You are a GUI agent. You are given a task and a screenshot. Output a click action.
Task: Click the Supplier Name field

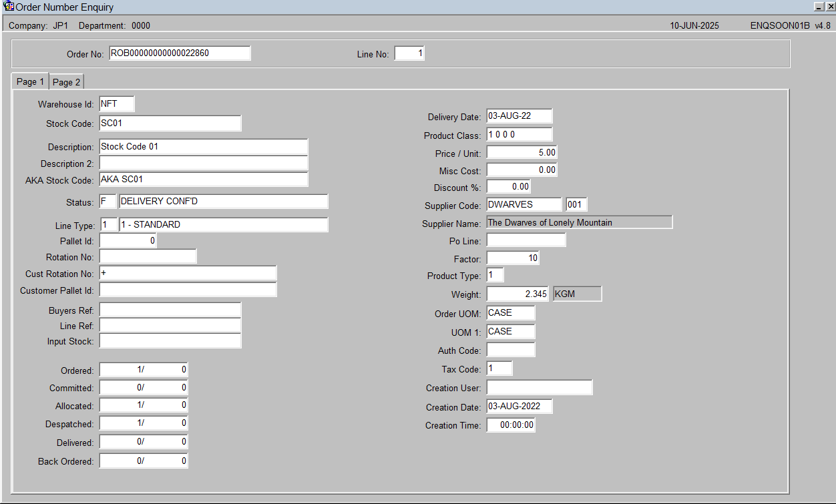point(580,222)
